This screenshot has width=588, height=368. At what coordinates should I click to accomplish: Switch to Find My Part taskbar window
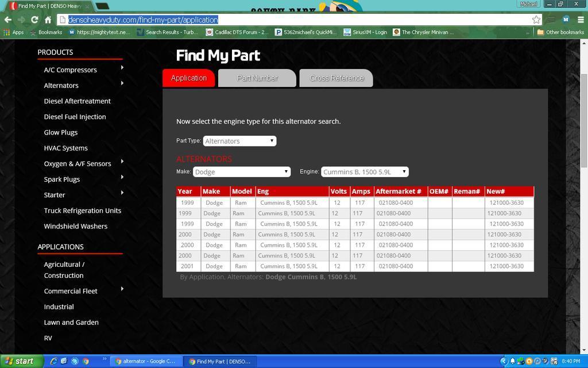click(221, 361)
